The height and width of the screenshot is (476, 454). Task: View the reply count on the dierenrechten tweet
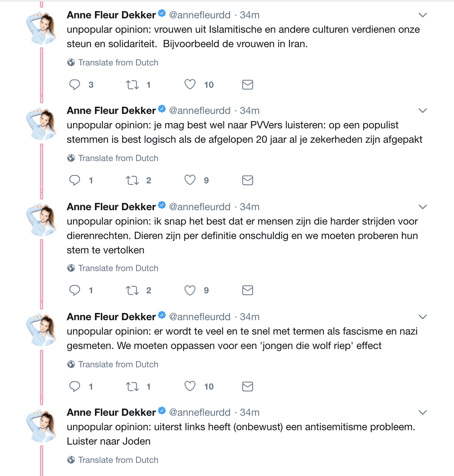[91, 290]
